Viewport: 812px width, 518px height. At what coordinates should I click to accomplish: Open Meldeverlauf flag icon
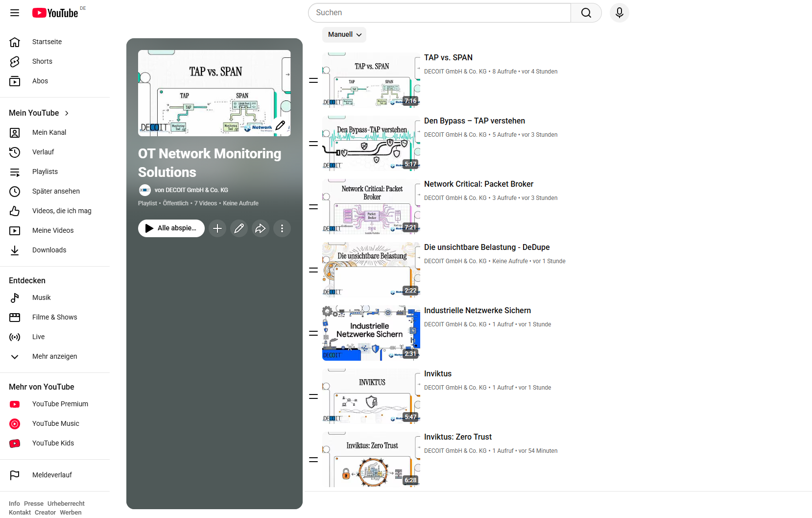tap(15, 475)
